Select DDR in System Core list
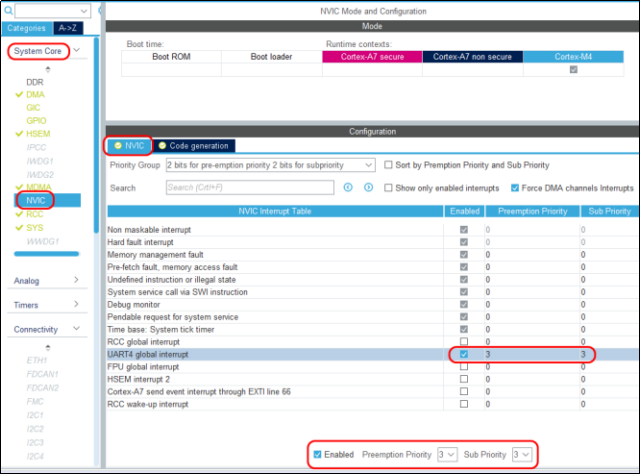This screenshot has width=641, height=475. (35, 82)
